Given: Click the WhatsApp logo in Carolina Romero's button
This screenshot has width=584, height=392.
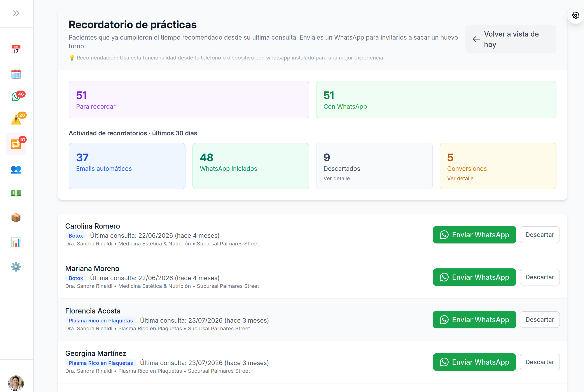Looking at the screenshot, I should tap(444, 235).
